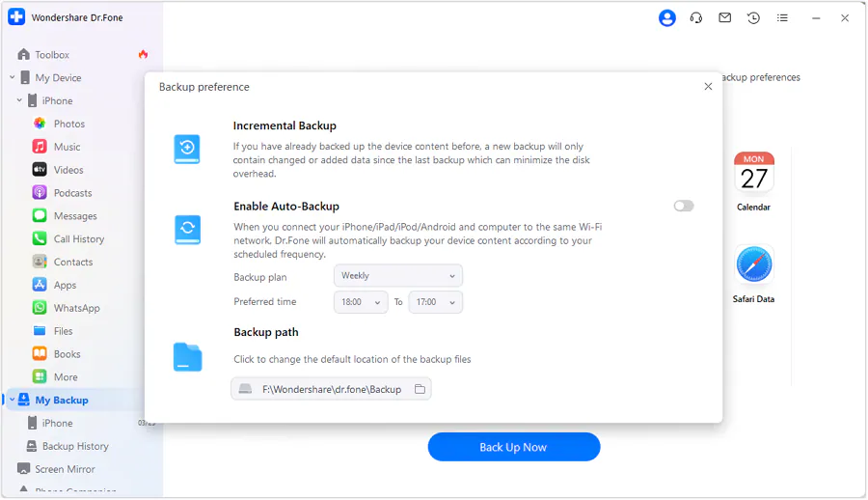Open the history clock icon
The height and width of the screenshot is (500, 868).
click(753, 18)
